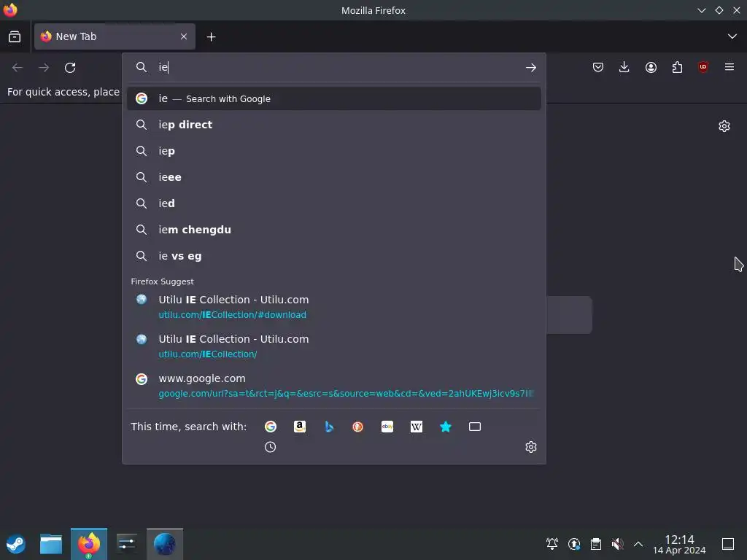Search this time with eBay

tap(387, 427)
